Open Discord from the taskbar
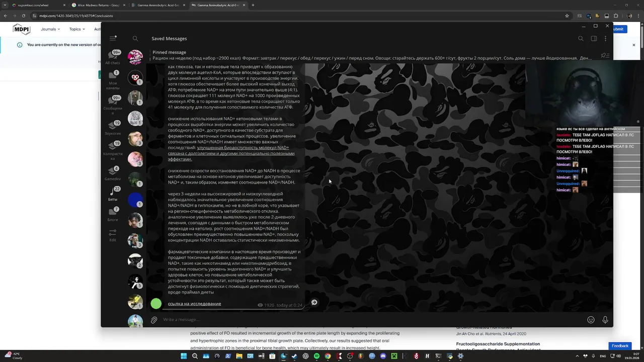 (383, 356)
